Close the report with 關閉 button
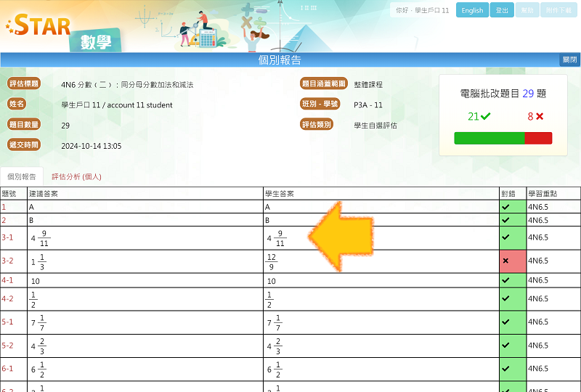The height and width of the screenshot is (392, 581). click(x=569, y=60)
